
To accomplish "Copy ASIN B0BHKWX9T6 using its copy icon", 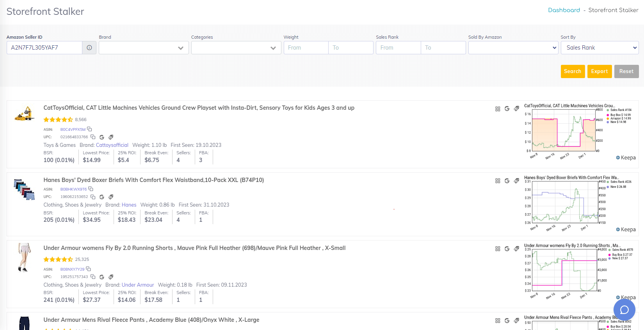I will click(x=91, y=189).
